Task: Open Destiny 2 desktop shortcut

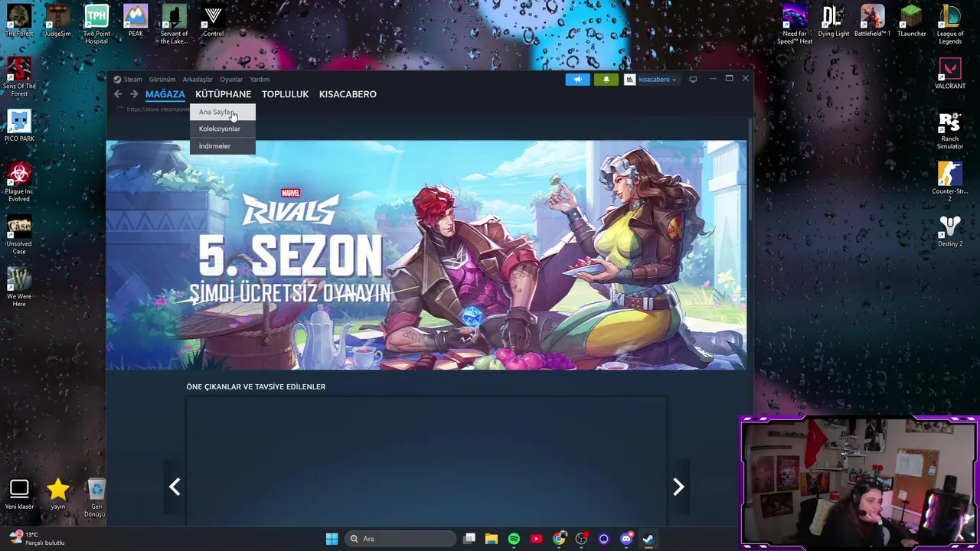Action: (x=950, y=230)
